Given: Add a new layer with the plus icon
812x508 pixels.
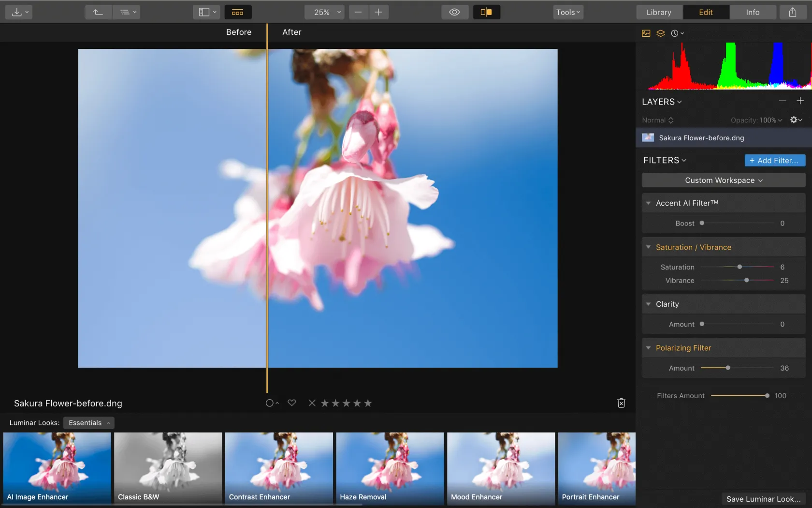Looking at the screenshot, I should pos(800,101).
